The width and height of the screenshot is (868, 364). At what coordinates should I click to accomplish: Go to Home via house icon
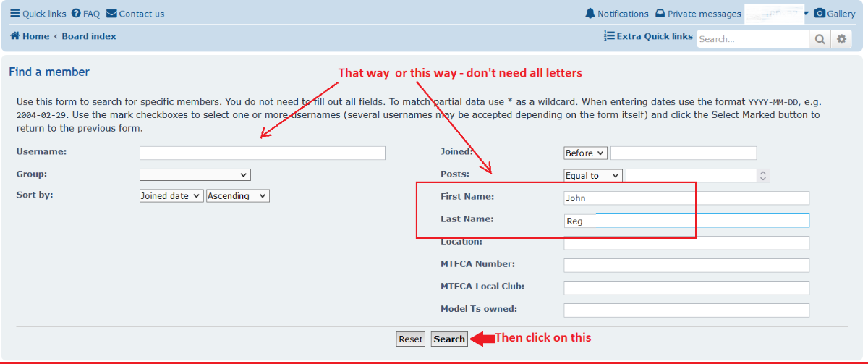click(30, 36)
